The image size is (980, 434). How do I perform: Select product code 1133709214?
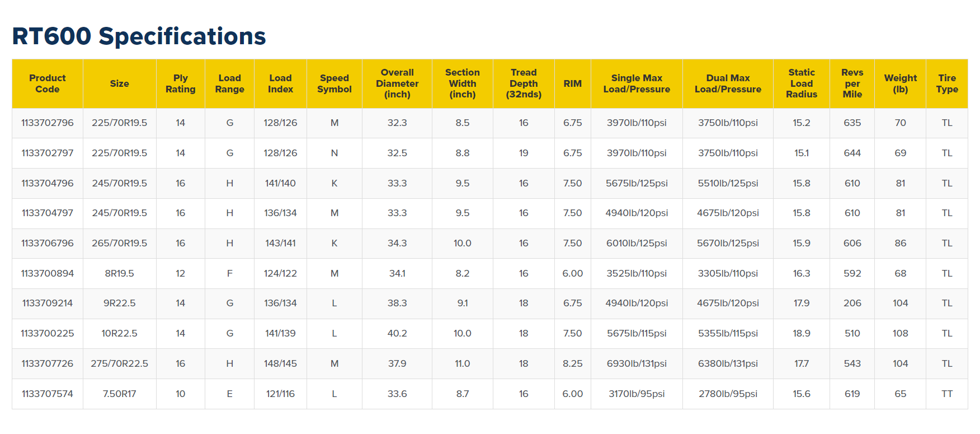48,303
